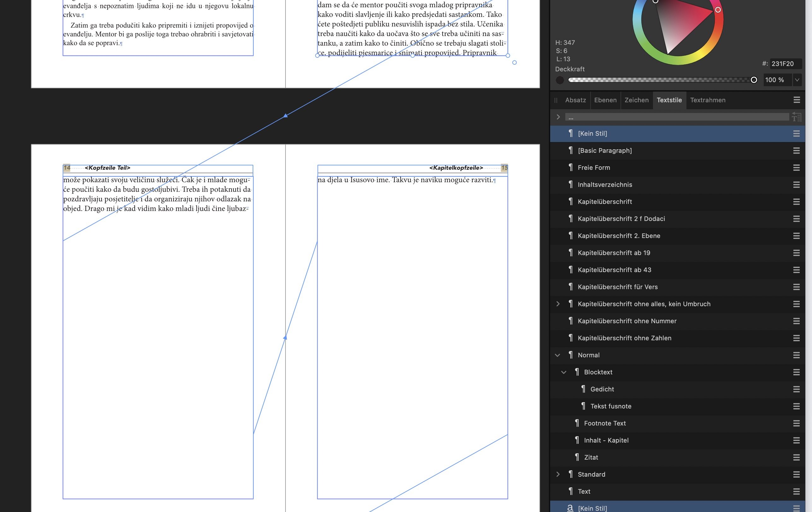Click the character style 'a' icon beside bottom [Kein Stil]
Viewport: 812px width, 512px height.
(570, 508)
